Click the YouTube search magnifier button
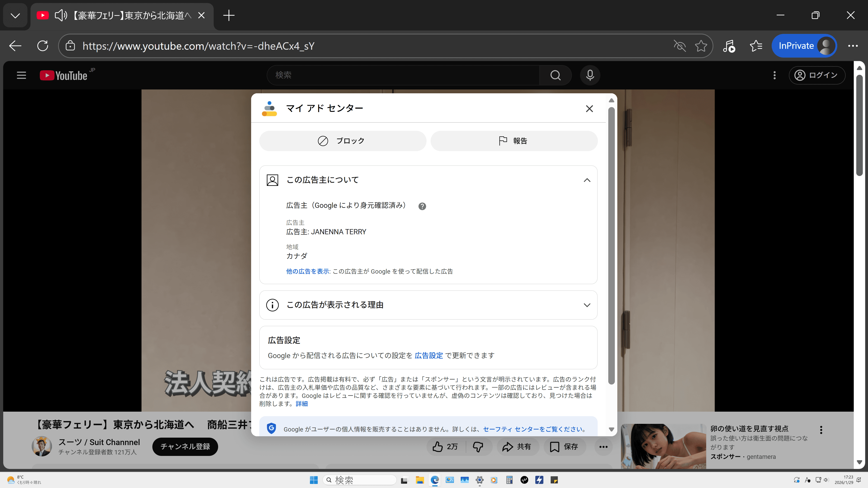The width and height of the screenshot is (868, 488). [555, 75]
